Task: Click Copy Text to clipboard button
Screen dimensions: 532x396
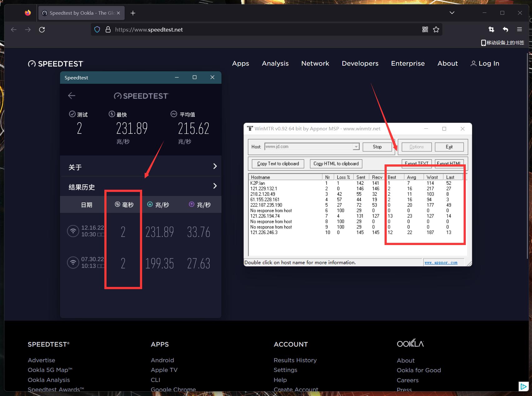Action: click(x=278, y=164)
